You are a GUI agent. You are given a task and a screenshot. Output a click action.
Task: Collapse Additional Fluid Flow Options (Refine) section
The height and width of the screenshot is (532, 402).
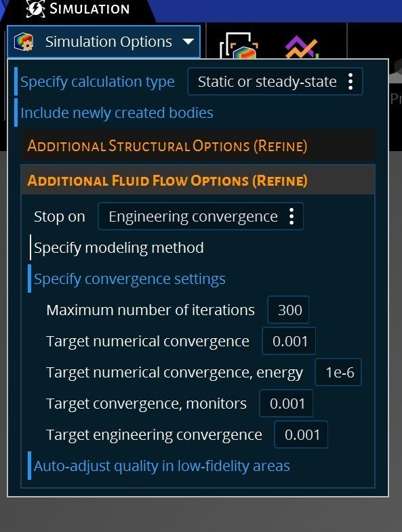tap(198, 180)
